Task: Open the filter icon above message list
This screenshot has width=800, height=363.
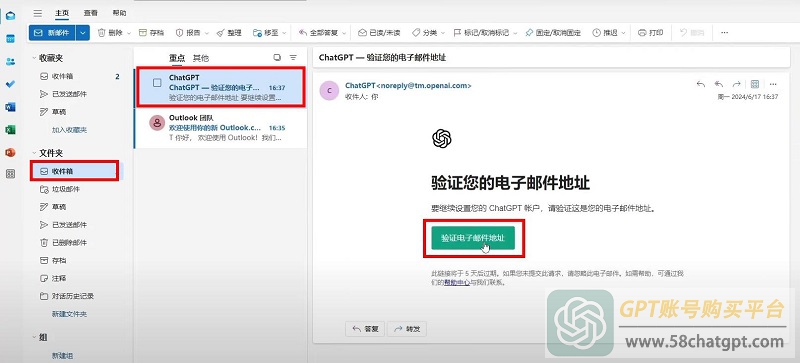Action: [293, 58]
